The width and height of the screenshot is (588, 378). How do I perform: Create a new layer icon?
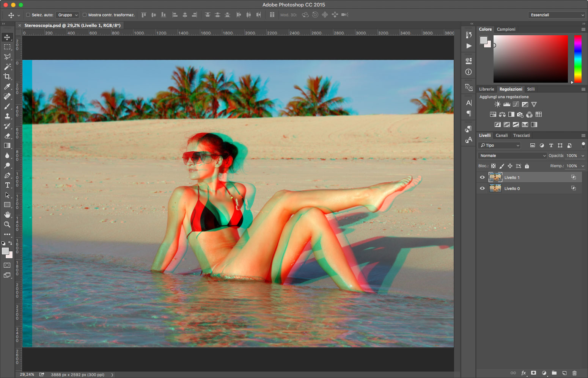tap(564, 373)
